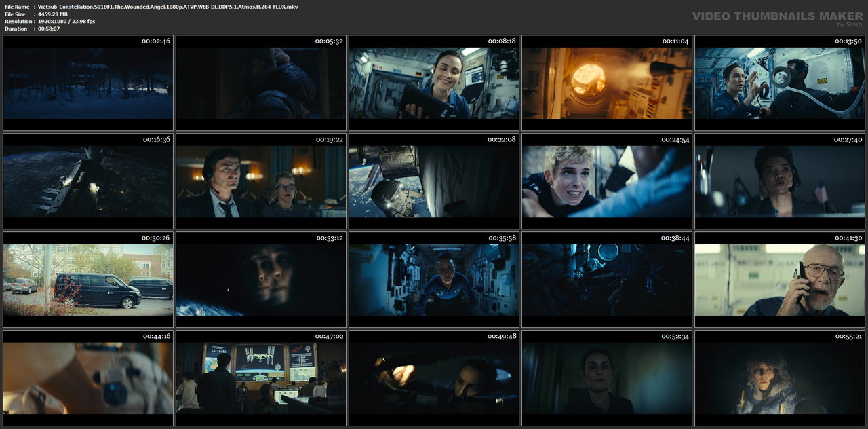Select the spacesuit close-up thumbnail at 00:44:16
Screen dimensions: 868x429
88,378
